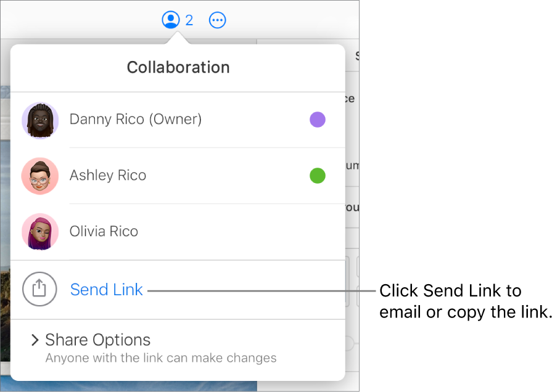Image resolution: width=560 pixels, height=392 pixels.
Task: Open the More menu beside Collaboration
Action: pos(217,19)
